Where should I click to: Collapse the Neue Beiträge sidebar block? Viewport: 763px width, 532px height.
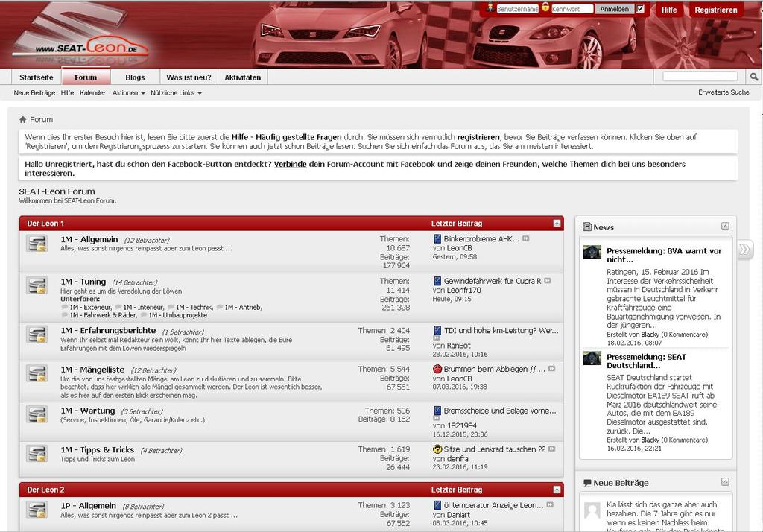coord(725,482)
